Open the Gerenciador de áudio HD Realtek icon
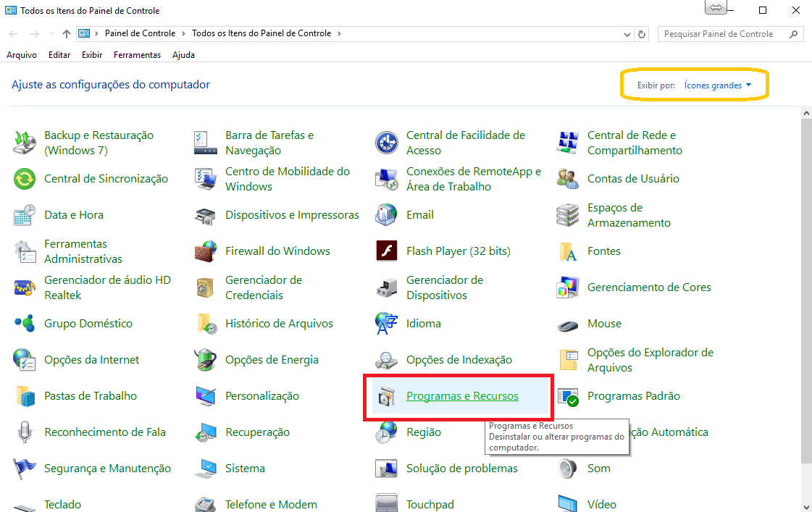Screen dimensions: 812x512 coord(25,288)
